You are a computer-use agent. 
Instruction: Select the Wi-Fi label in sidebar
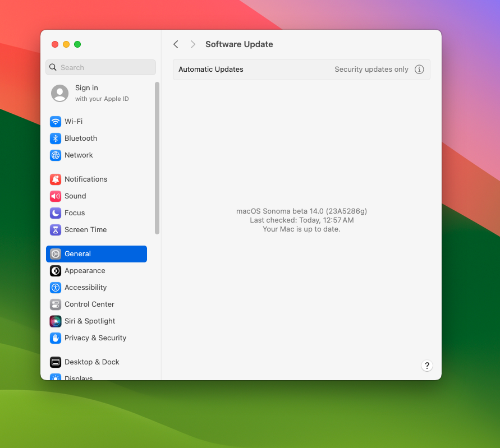click(x=74, y=122)
